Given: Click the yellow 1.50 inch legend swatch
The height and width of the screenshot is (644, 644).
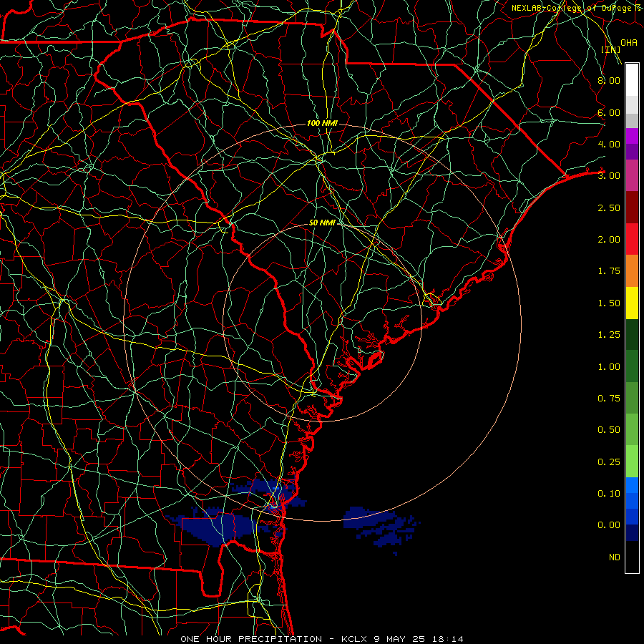Looking at the screenshot, I should pyautogui.click(x=632, y=303).
